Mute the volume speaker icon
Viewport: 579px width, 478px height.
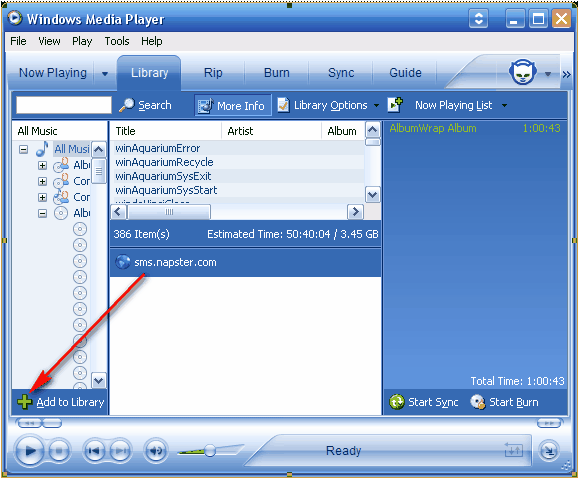click(x=156, y=451)
